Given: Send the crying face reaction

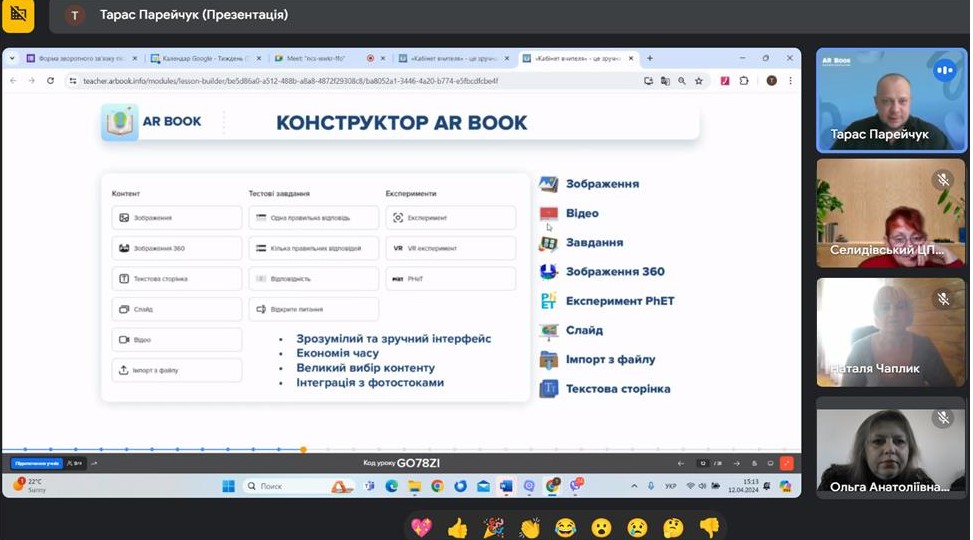Looking at the screenshot, I should 637,528.
